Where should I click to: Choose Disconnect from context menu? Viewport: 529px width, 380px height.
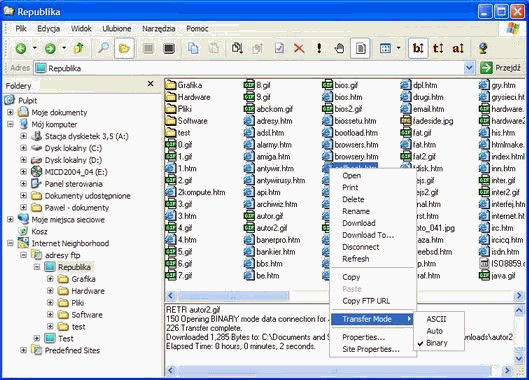coord(361,247)
